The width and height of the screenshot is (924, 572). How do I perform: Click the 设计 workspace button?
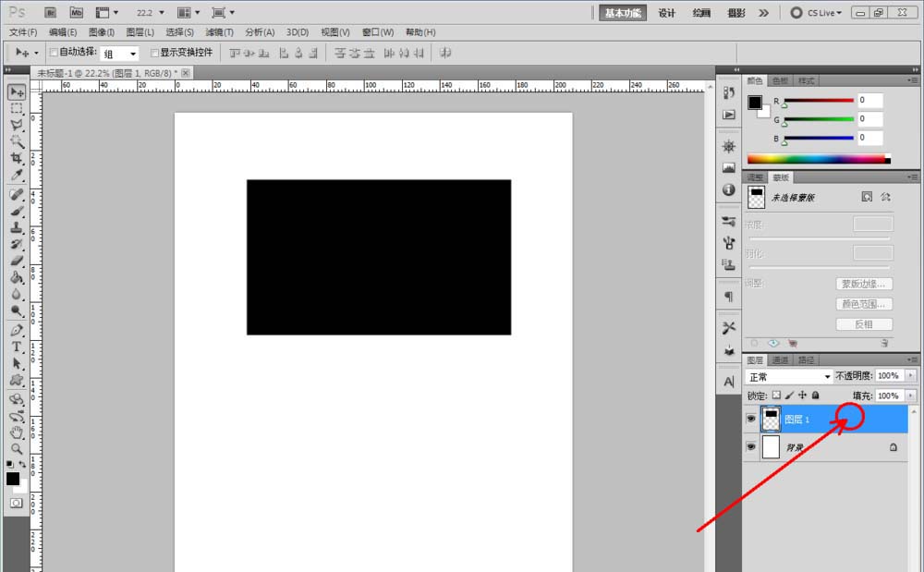click(x=666, y=13)
